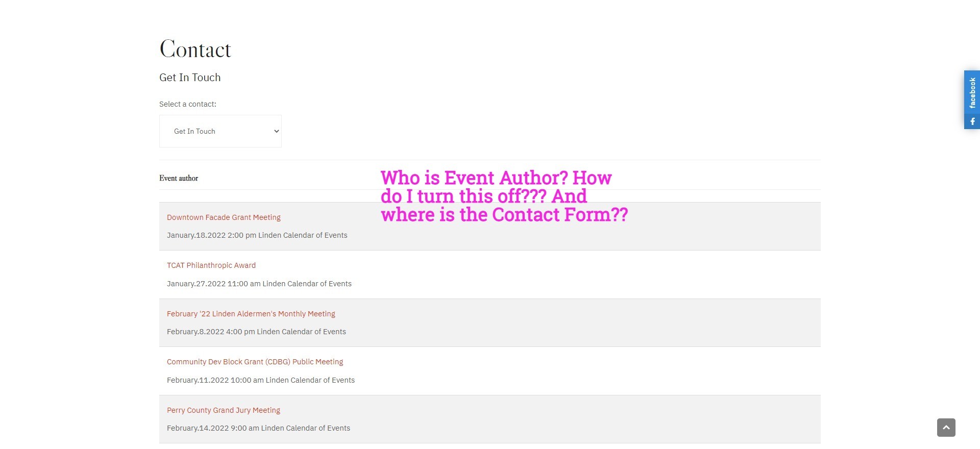The width and height of the screenshot is (980, 449).
Task: Click the Contact page heading
Action: tap(195, 49)
